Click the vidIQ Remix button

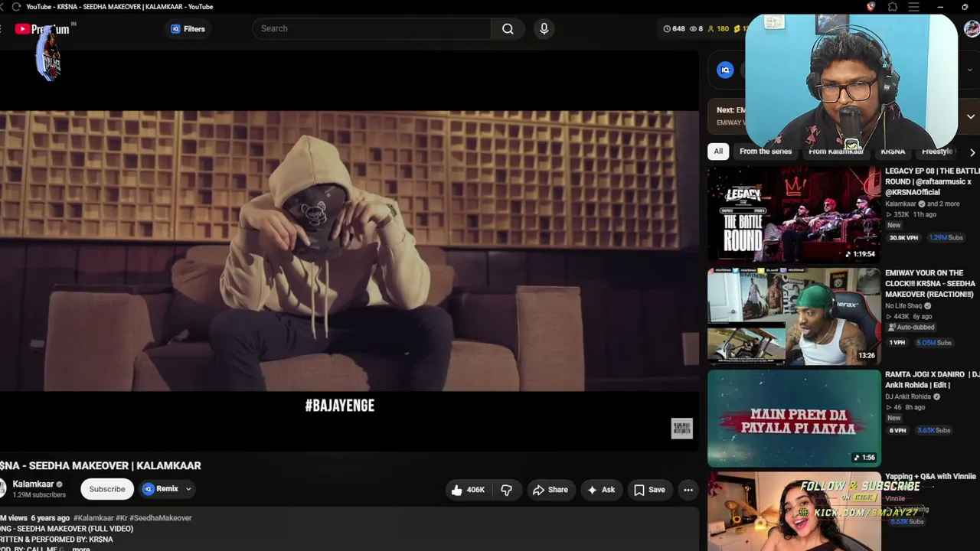point(161,489)
